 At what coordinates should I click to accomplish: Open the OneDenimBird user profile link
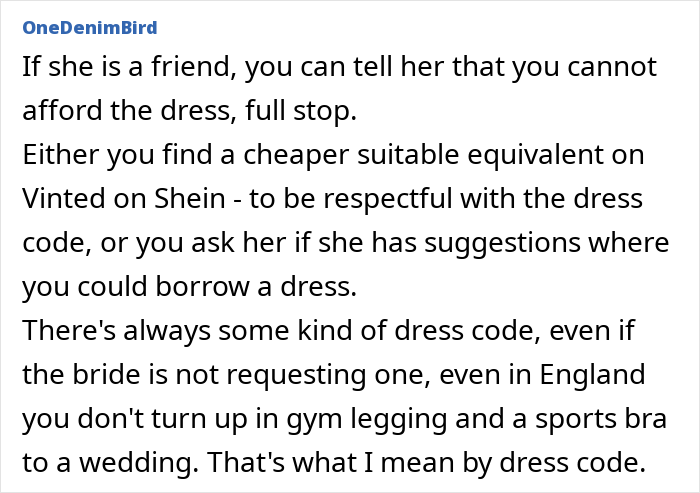pos(88,26)
